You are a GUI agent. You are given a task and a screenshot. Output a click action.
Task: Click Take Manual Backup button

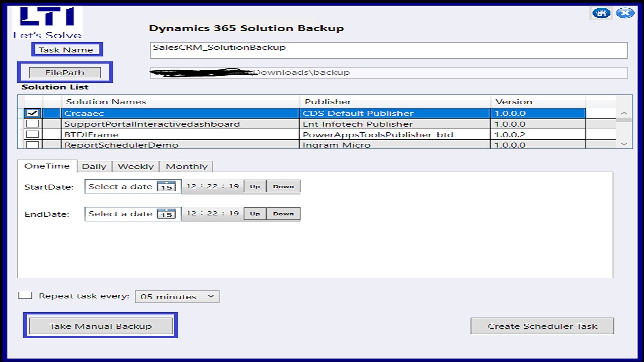point(101,326)
